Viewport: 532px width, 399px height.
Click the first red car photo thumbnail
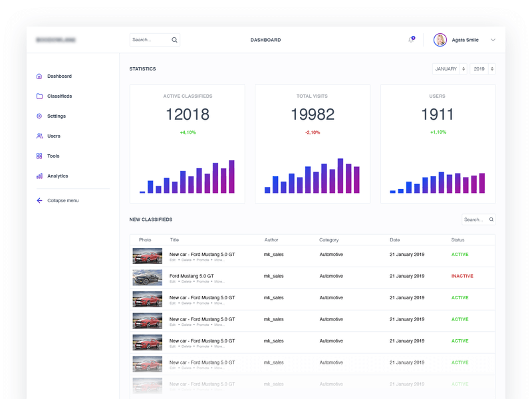coord(148,255)
